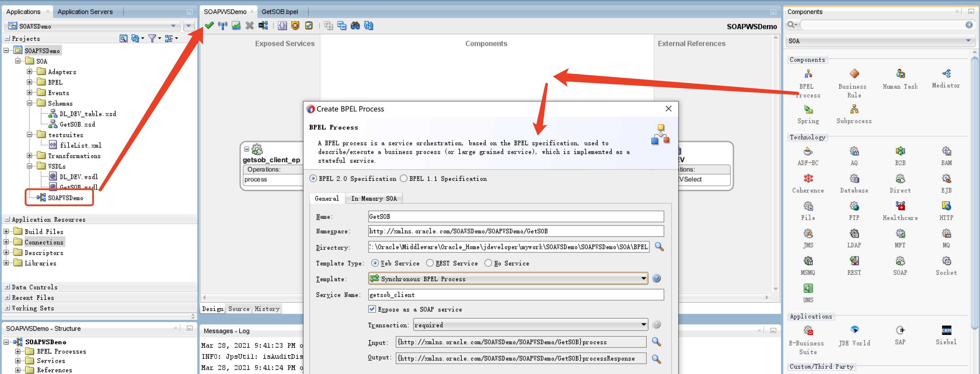The height and width of the screenshot is (374, 980).
Task: Click the Components palette search field
Action: click(882, 25)
